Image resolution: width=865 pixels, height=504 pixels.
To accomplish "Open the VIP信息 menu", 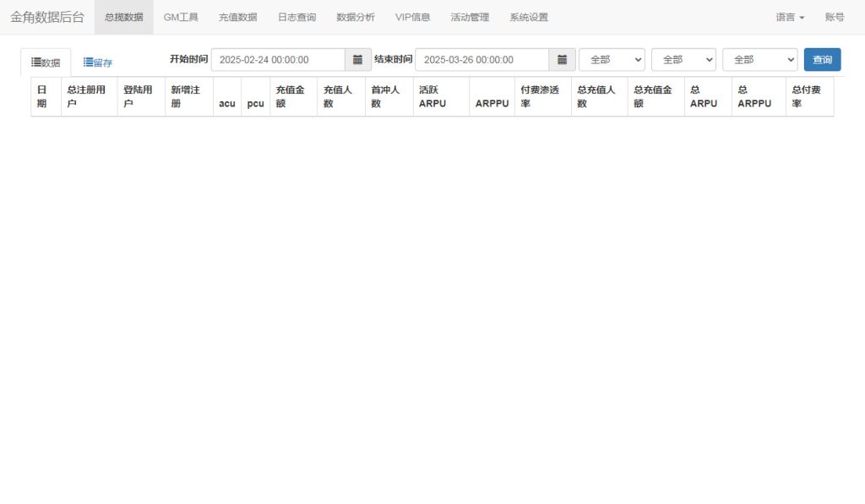I will point(411,15).
